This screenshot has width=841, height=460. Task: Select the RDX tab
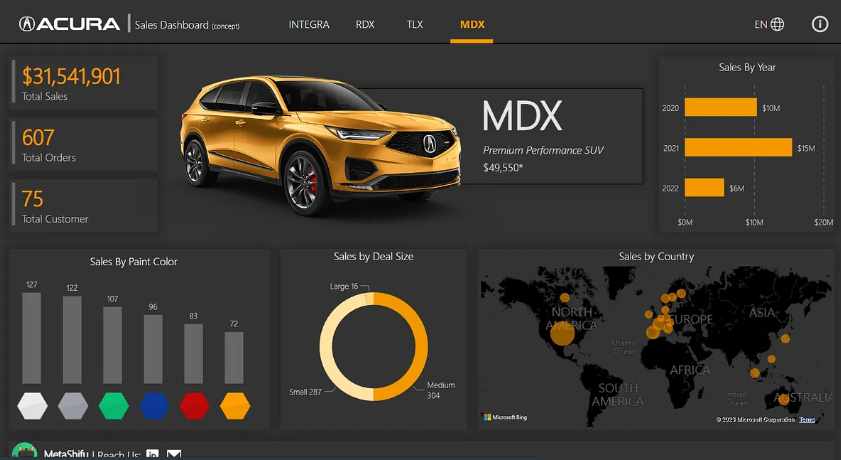pos(365,24)
